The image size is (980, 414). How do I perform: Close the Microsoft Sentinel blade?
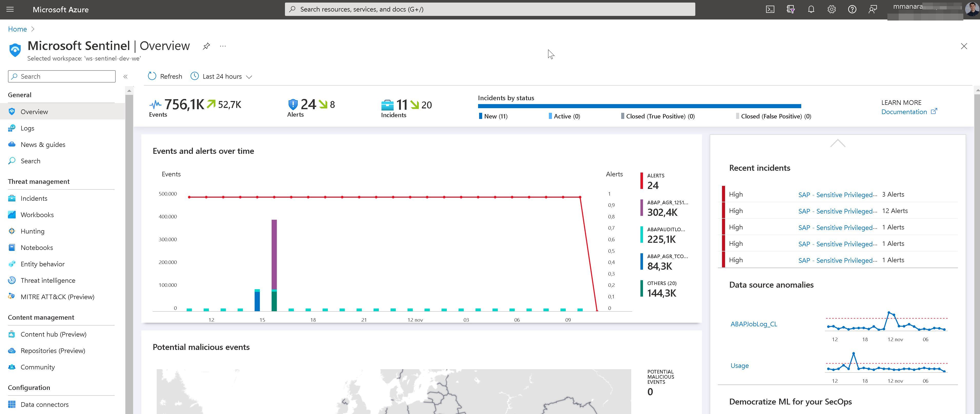click(x=964, y=46)
